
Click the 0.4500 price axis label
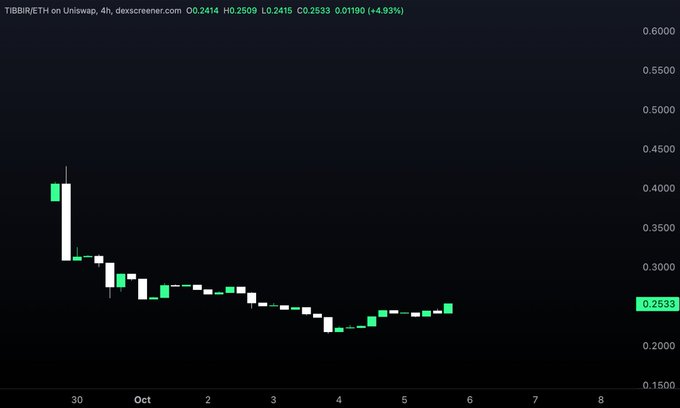point(659,149)
